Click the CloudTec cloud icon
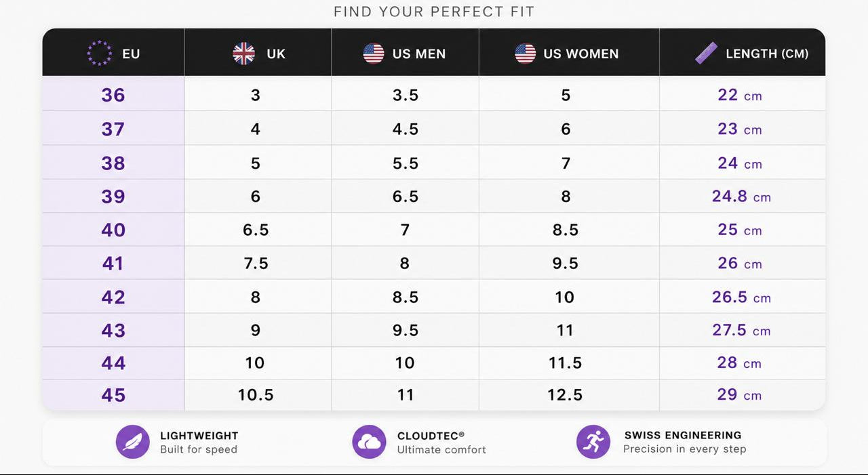Screen dimensions: 868x475 coord(369,442)
